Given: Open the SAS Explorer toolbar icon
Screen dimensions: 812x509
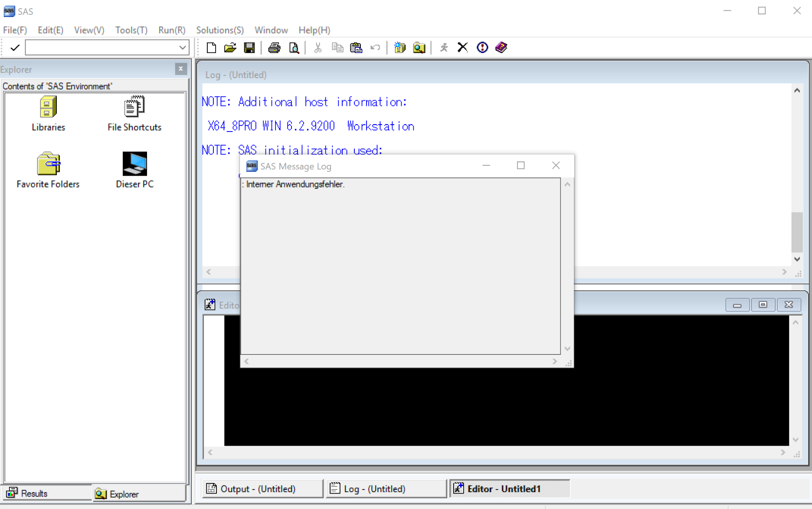Looking at the screenshot, I should 419,48.
